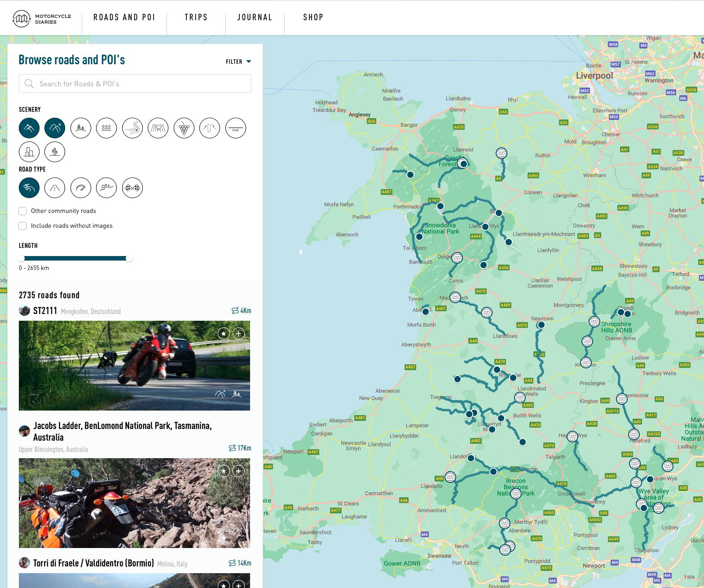Click the minimum length slider handle
The width and height of the screenshot is (704, 588).
(21, 258)
